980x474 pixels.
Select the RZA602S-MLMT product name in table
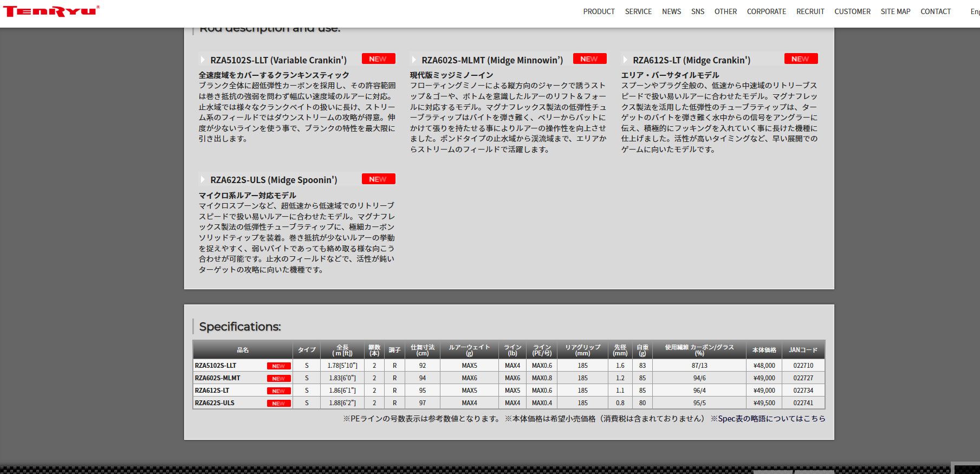(x=218, y=378)
